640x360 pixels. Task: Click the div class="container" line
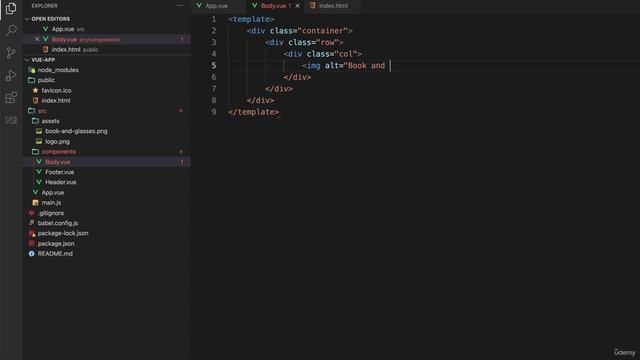tap(299, 31)
